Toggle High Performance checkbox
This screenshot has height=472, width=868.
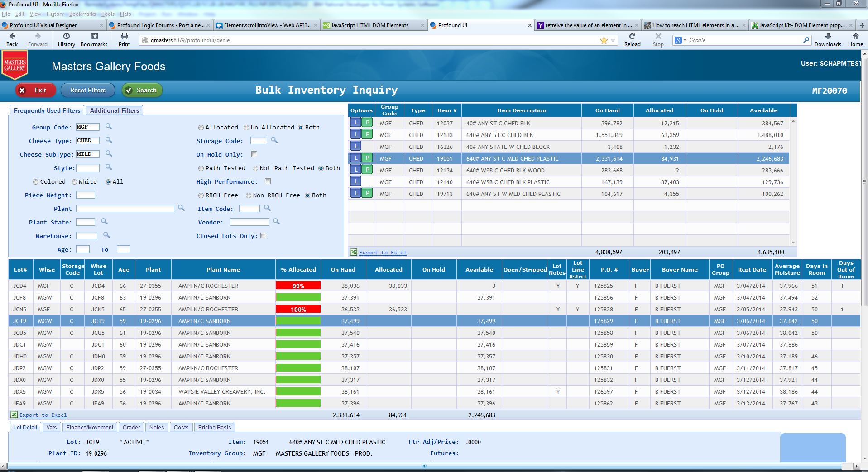[x=268, y=181]
